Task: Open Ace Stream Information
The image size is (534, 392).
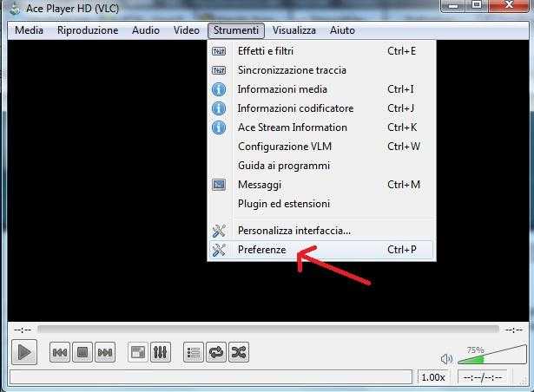Action: (321, 127)
